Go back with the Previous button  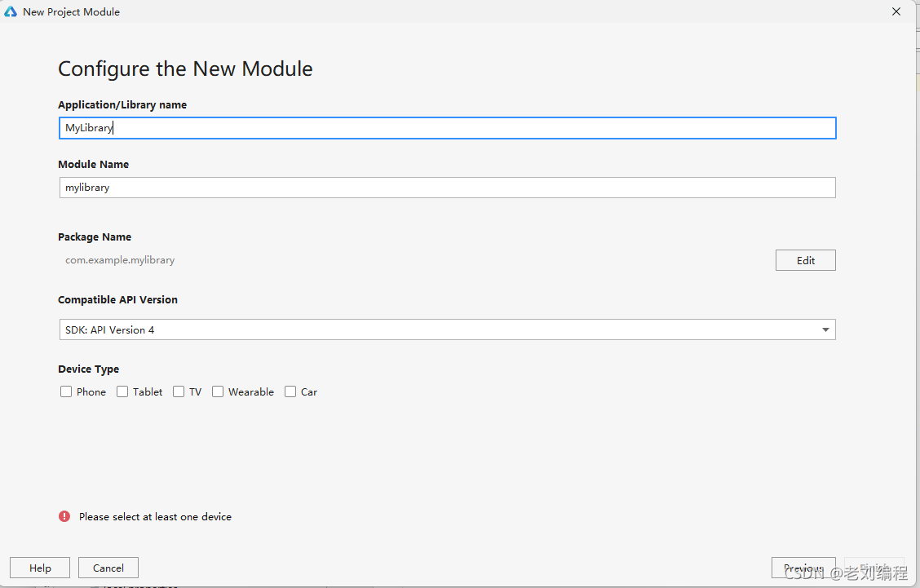(803, 568)
